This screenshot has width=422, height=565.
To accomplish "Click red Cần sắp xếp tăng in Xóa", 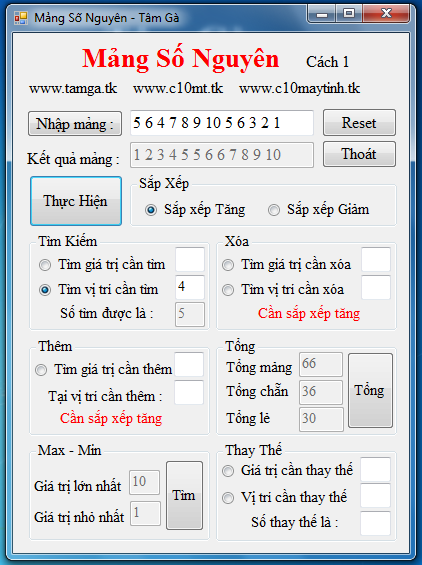I will click(x=309, y=314).
